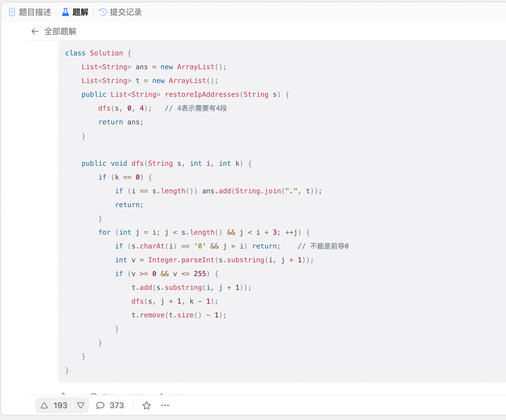Click 'Integer.parseInt' in the code
506x420 pixels.
pos(181,260)
